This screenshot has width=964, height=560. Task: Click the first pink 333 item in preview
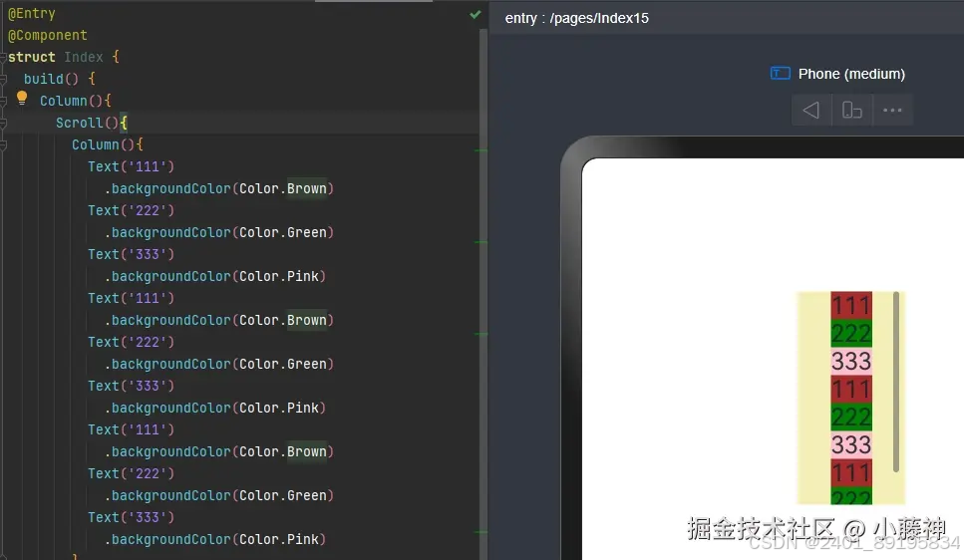coord(851,362)
